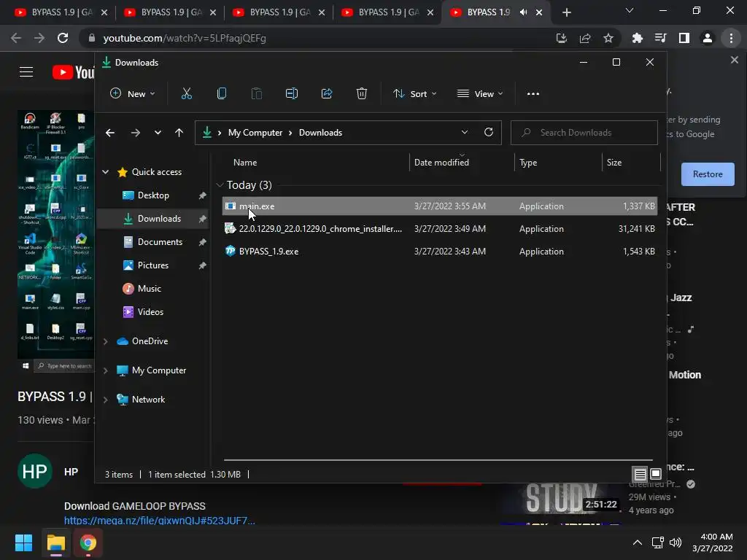Open the See more three-dots menu in Explorer

point(533,94)
